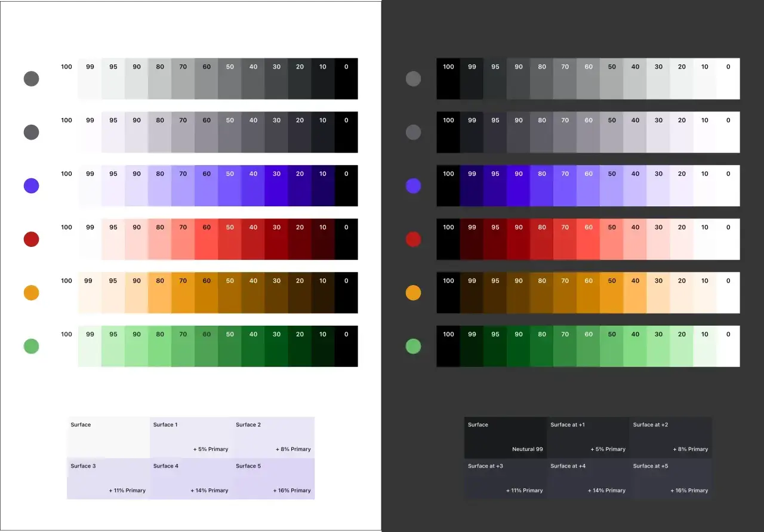Select the Surface 2 card

(273, 437)
